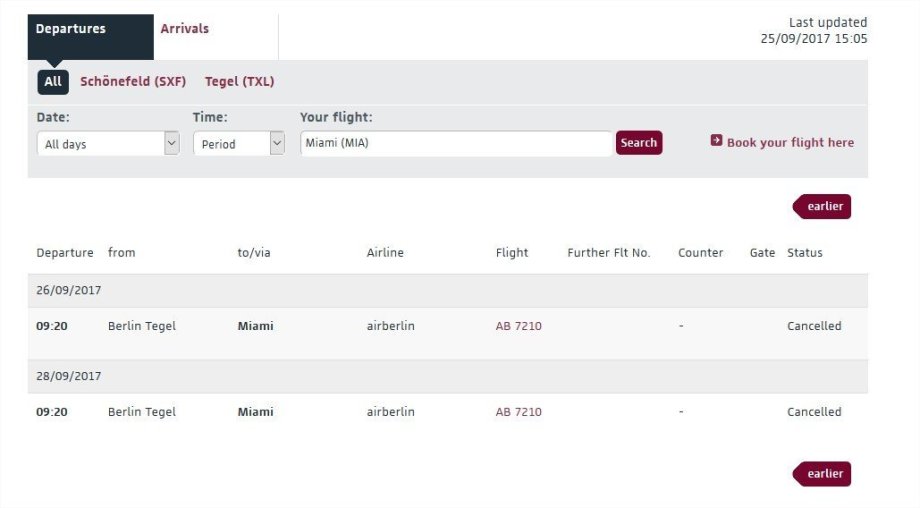Viewport: 920px width, 508px height.
Task: Select the All airports filter
Action: point(53,82)
